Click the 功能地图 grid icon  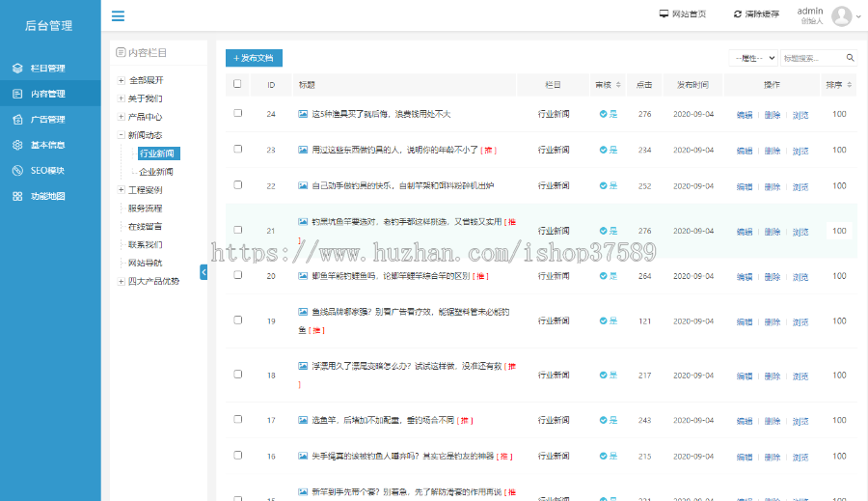tap(17, 196)
